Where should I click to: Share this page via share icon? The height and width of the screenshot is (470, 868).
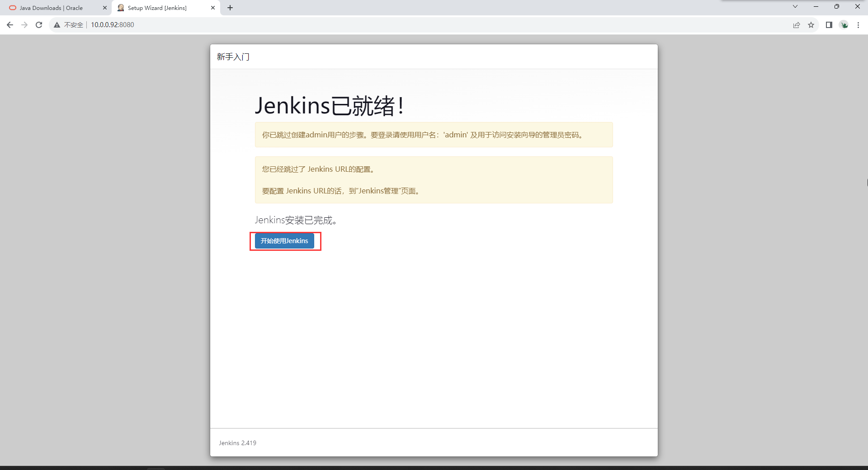796,25
